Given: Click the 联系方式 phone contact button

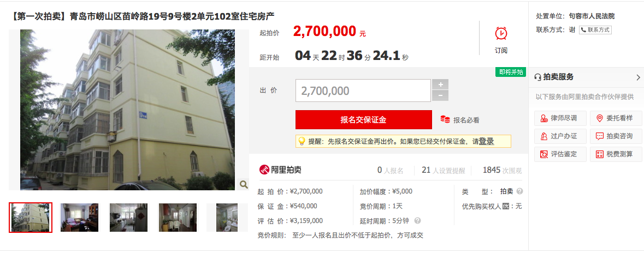Looking at the screenshot, I should click(595, 29).
